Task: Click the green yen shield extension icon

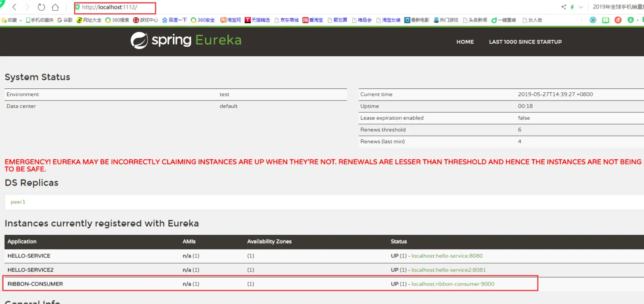Action: click(630, 20)
